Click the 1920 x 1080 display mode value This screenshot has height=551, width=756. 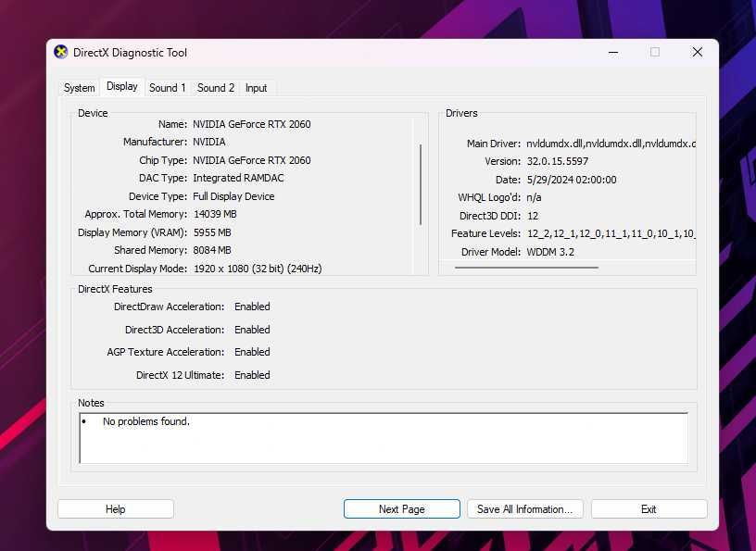pyautogui.click(x=258, y=269)
